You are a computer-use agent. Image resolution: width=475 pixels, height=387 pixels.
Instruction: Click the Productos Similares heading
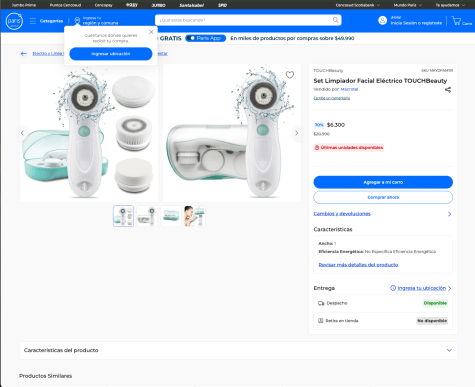tap(45, 376)
